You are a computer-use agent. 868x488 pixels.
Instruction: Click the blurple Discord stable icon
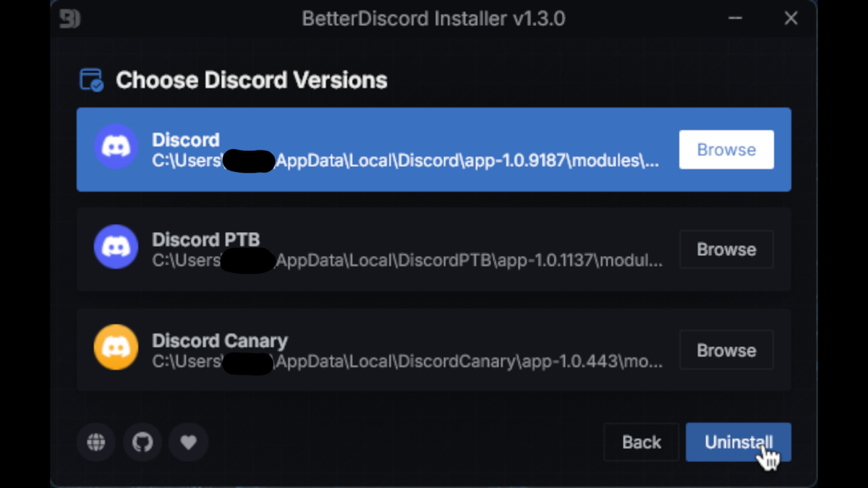coord(116,146)
